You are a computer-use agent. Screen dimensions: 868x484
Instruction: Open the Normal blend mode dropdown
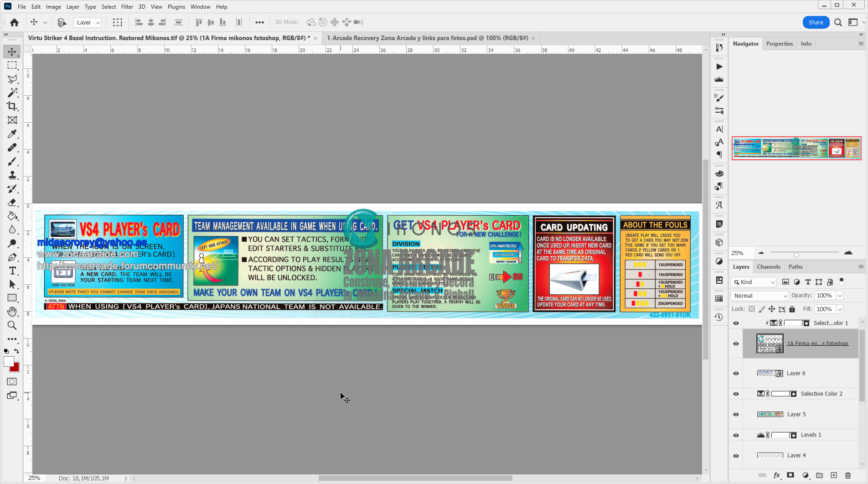[x=759, y=296]
